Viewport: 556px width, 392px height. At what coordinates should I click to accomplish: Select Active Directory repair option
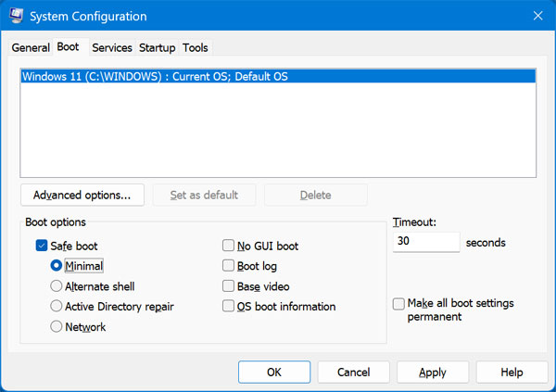pos(56,306)
